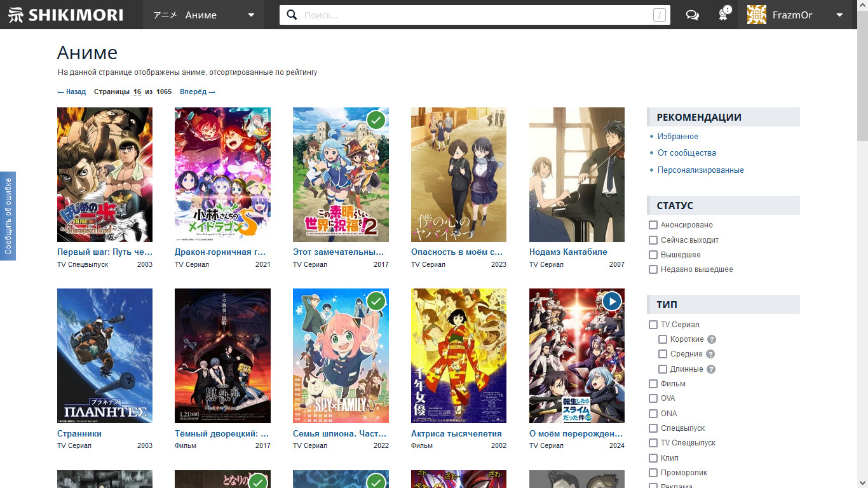The height and width of the screenshot is (488, 868).
Task: Enable the Короткие length checkbox
Action: click(663, 339)
